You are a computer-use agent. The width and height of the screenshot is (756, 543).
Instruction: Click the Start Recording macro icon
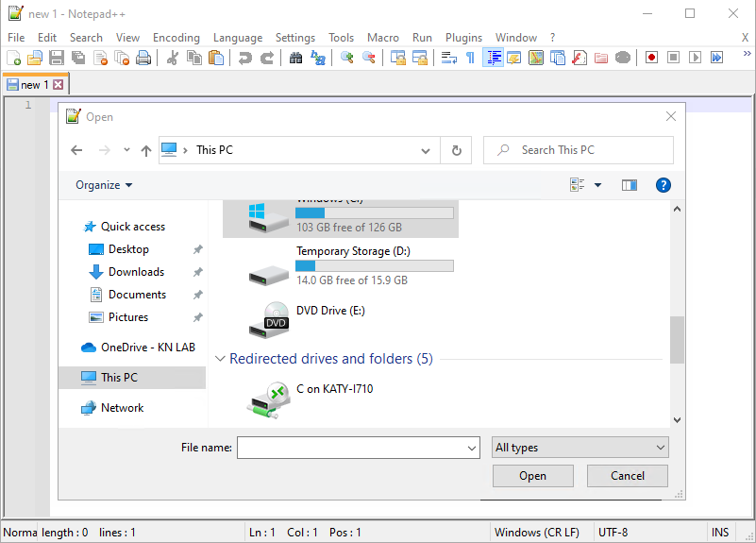coord(651,58)
